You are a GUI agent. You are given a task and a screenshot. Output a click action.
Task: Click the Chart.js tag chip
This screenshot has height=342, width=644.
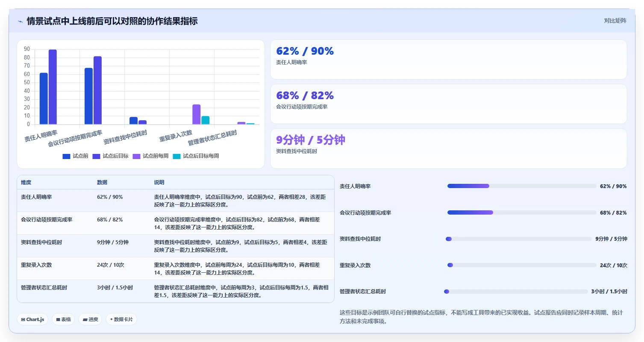32,319
